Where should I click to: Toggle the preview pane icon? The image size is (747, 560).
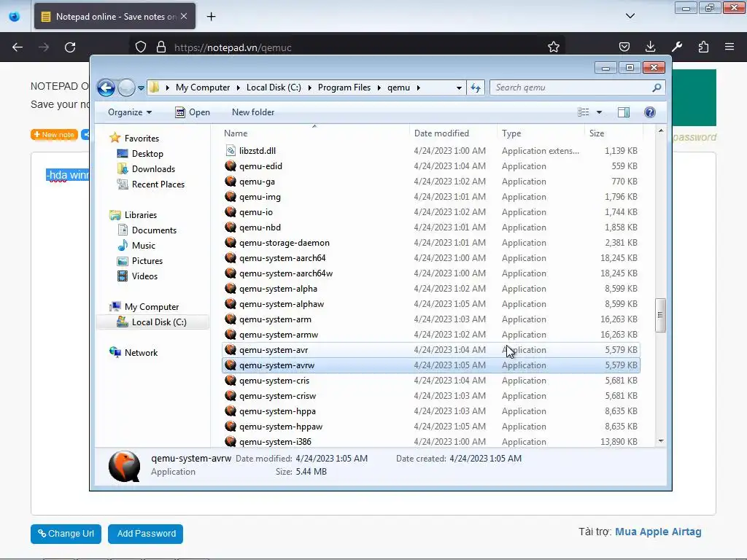point(623,112)
